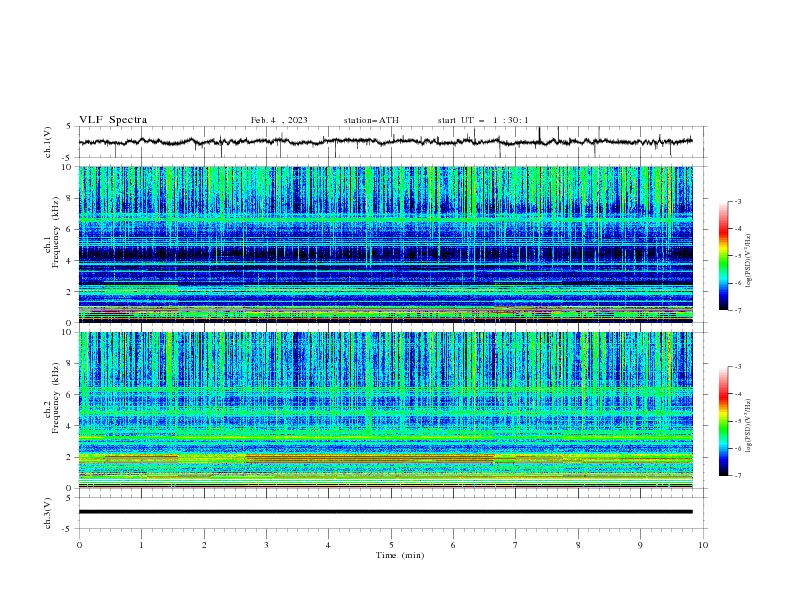Click the ch.2 colorbar "log(PSD)(V²/Hz)" label
792x612 pixels.
[x=749, y=425]
